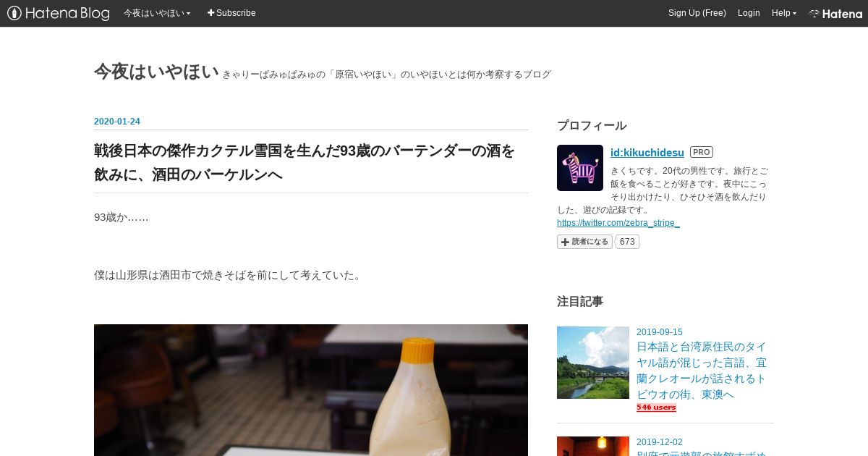Viewport: 868px width, 456px height.
Task: Open the article title about 93歳のバーテンダー
Action: coord(305,163)
